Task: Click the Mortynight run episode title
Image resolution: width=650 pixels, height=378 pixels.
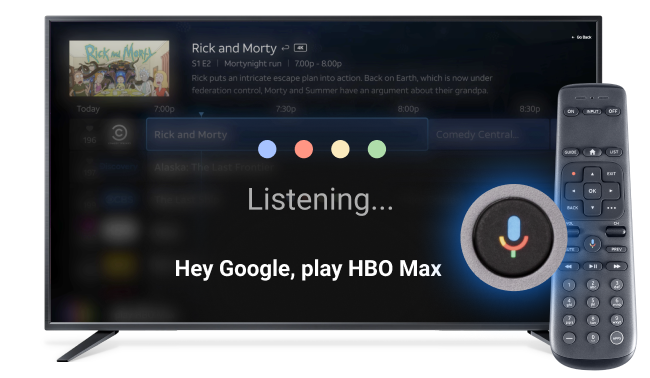Action: pyautogui.click(x=253, y=63)
